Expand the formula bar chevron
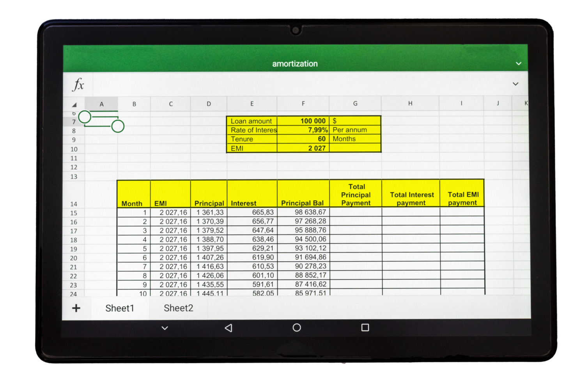 pos(515,84)
